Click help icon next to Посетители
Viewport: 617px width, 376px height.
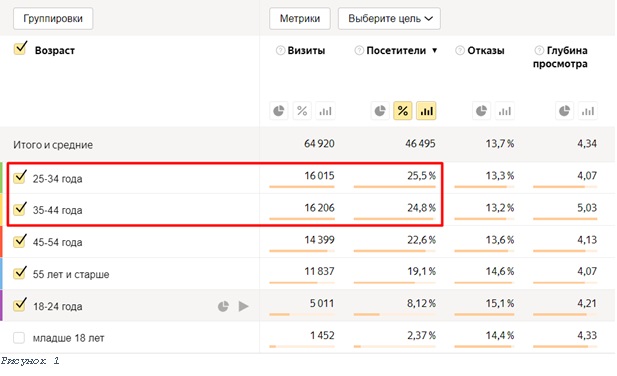[x=359, y=50]
